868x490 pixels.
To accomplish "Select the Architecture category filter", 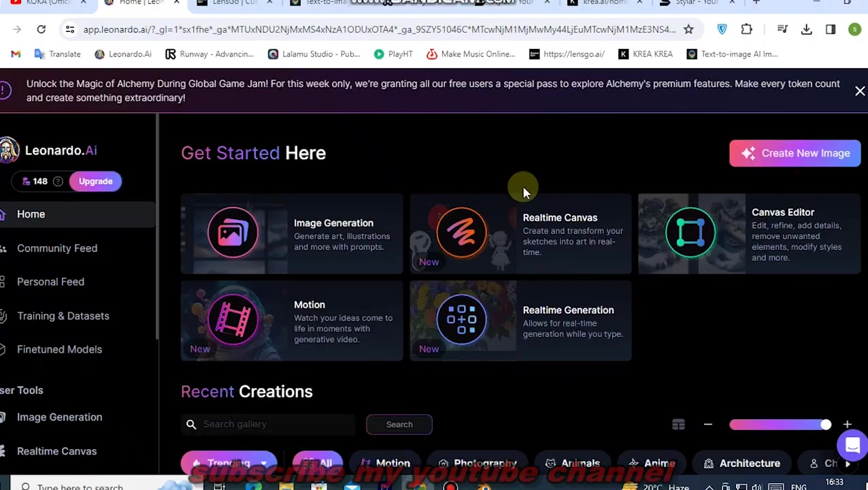I will point(742,463).
